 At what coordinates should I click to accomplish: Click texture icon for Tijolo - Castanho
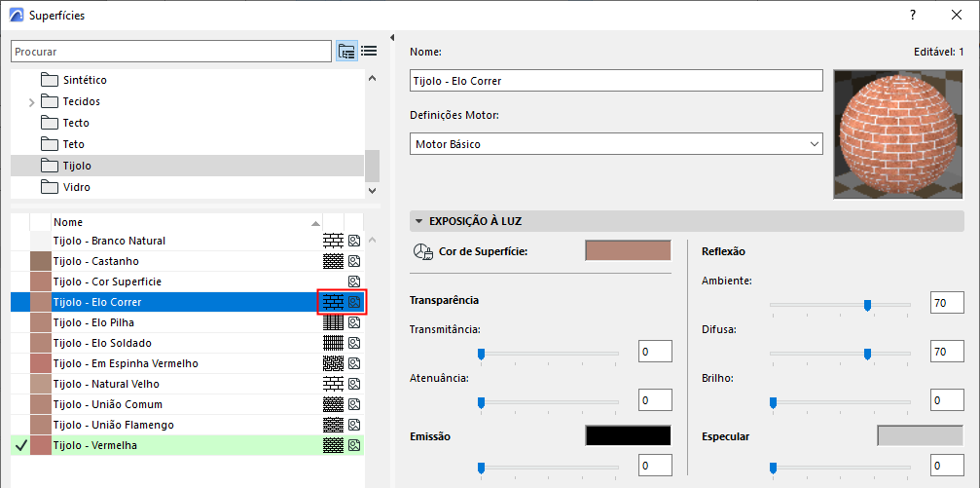pos(354,261)
